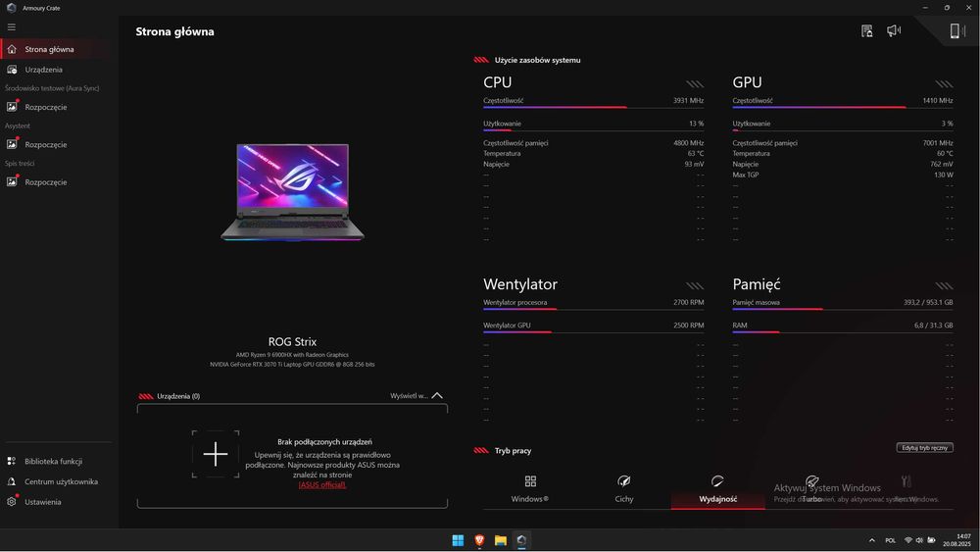Viewport: 980px width, 552px height.
Task: Click the RAM usage progress bar
Action: point(843,332)
